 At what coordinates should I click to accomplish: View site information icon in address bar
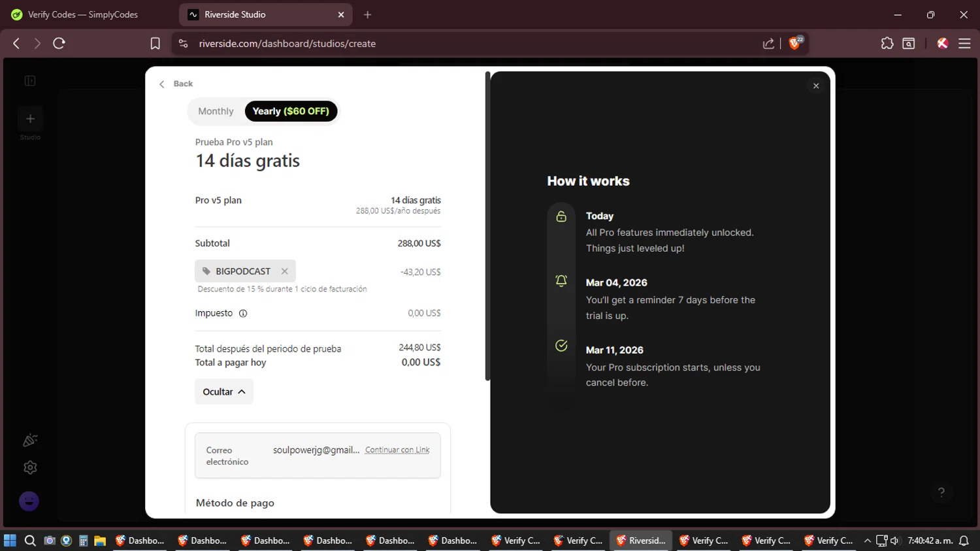(184, 44)
